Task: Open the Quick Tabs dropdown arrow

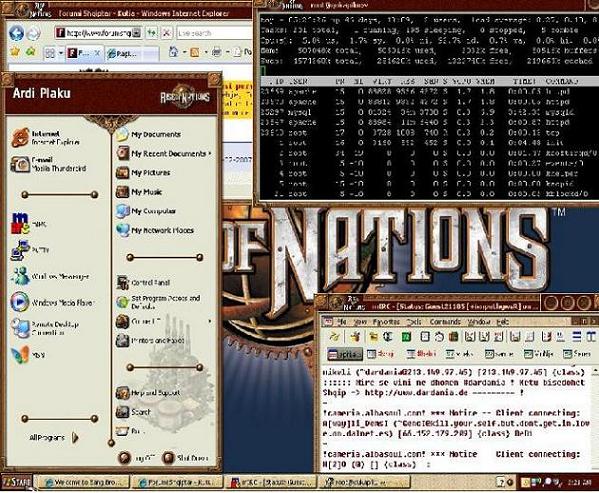Action: (x=61, y=53)
